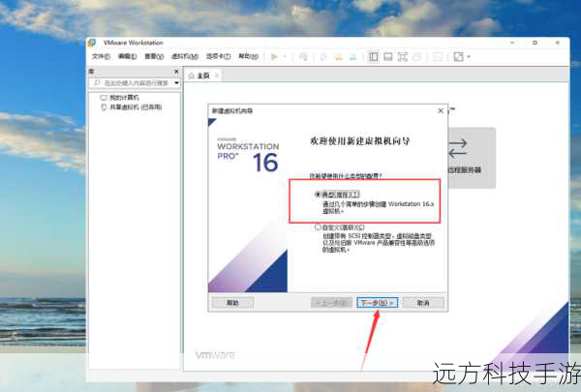
Task: Select the 典型(推荐) typical configuration radio button
Action: [x=318, y=195]
